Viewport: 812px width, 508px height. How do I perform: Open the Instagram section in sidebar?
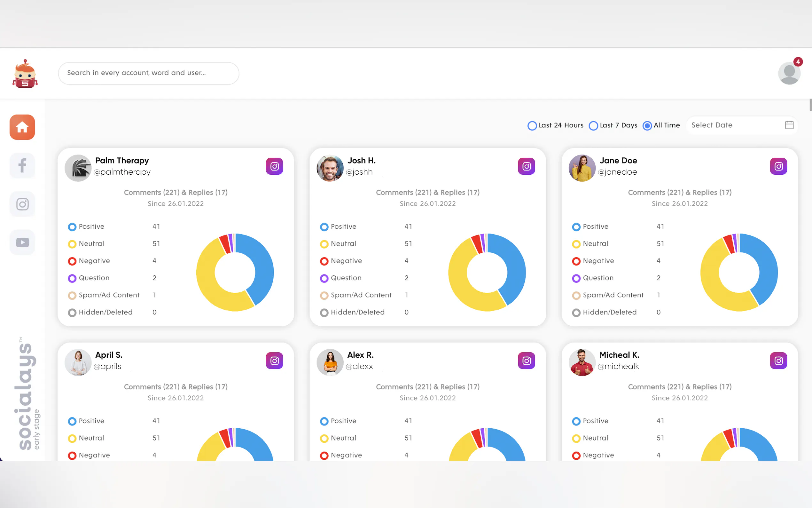click(22, 204)
